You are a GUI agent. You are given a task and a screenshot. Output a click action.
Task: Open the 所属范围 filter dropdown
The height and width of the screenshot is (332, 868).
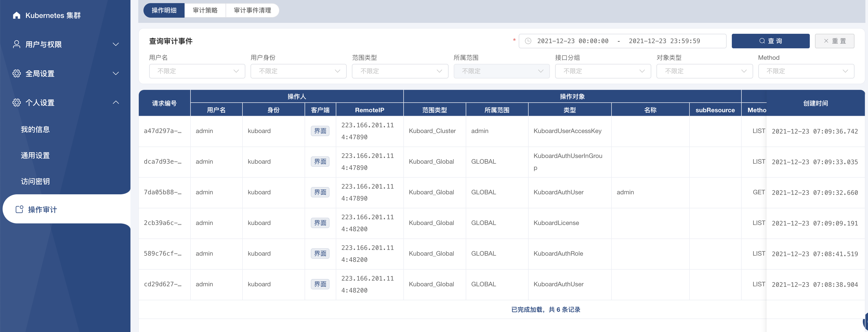tap(501, 71)
